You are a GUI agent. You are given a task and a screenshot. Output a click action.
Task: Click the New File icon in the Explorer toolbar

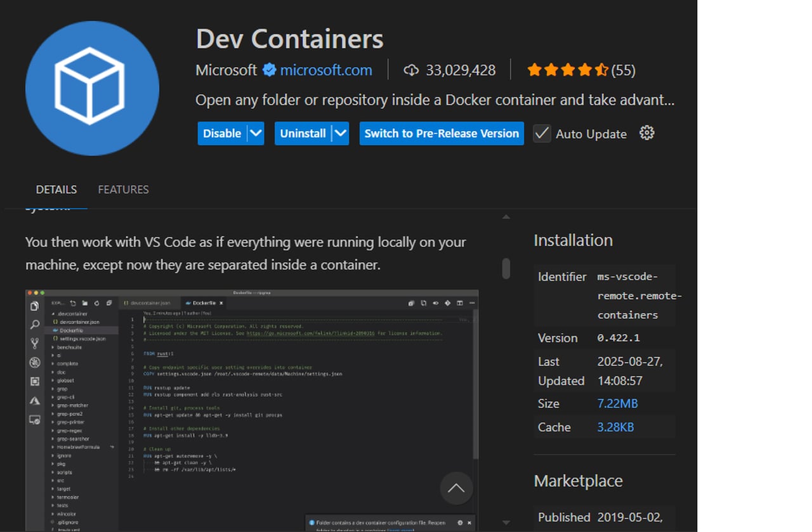tap(72, 302)
